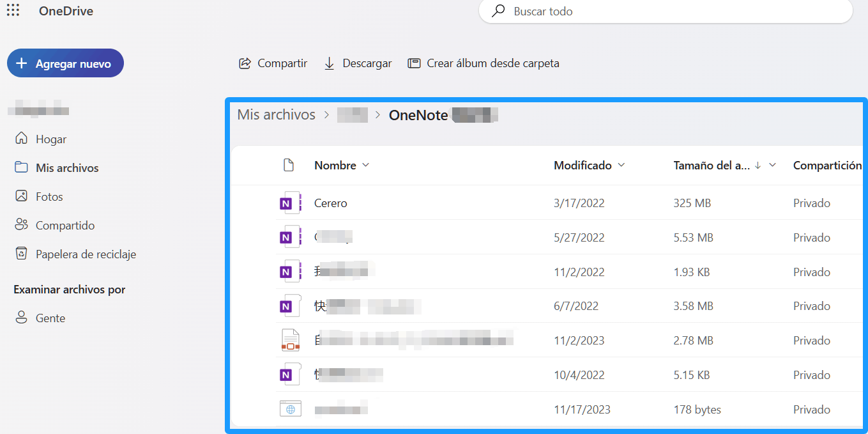Screen dimensions: 868x434
Task: Open the Tamaño del archivo column dropdown
Action: coord(772,165)
